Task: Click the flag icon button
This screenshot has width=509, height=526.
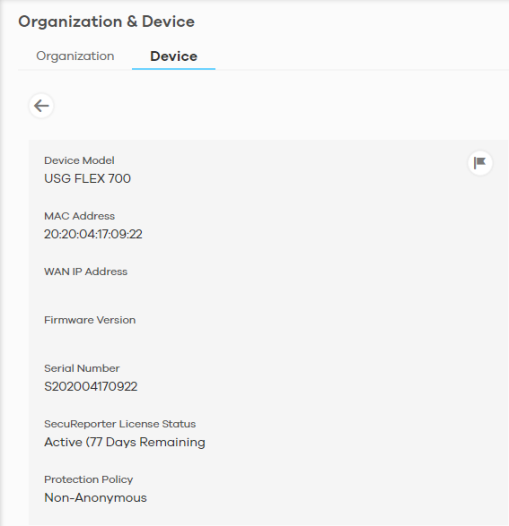Action: [x=480, y=163]
